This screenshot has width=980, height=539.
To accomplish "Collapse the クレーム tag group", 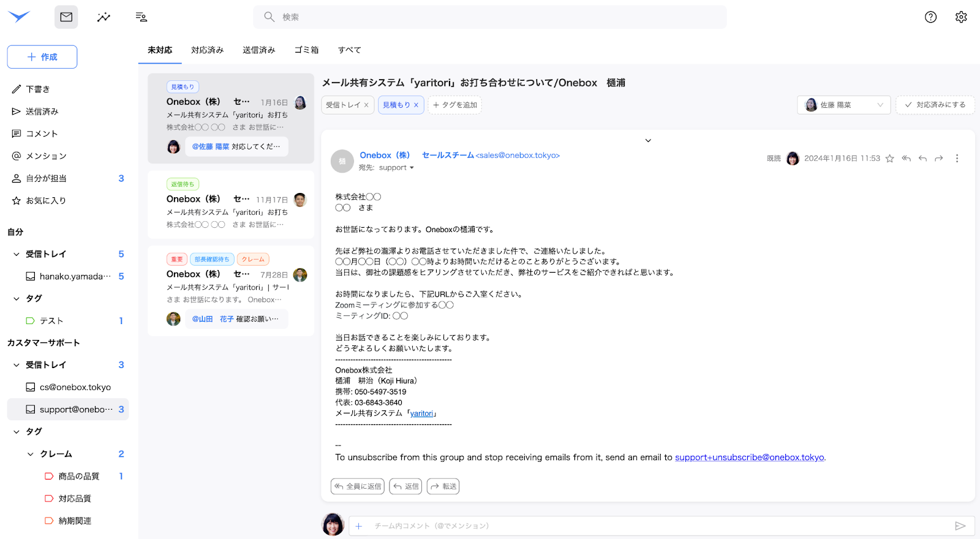I will 31,454.
